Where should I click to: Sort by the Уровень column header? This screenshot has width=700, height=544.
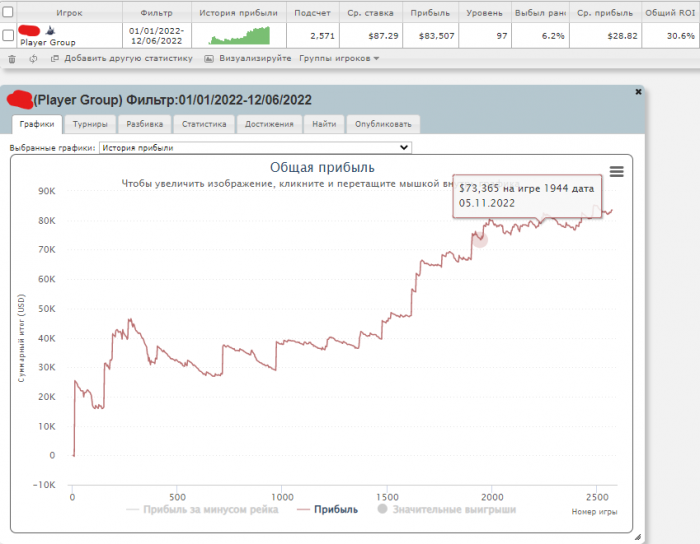485,12
